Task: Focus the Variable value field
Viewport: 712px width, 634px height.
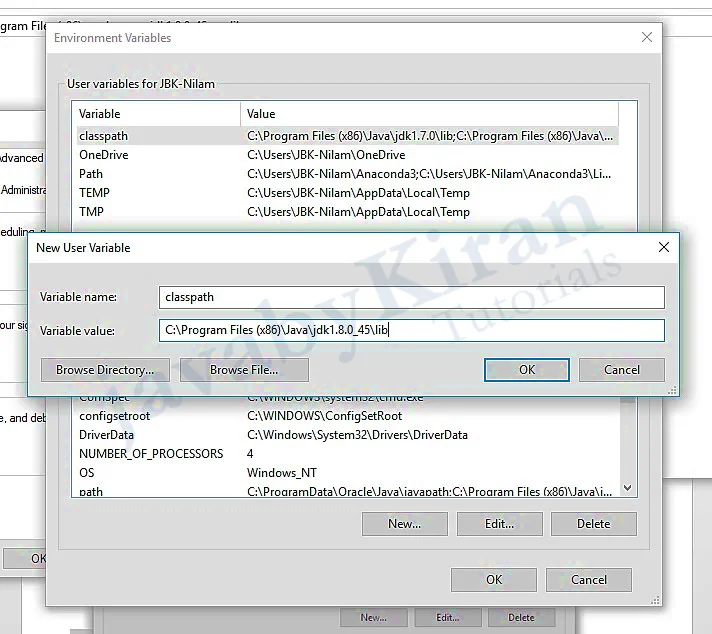Action: [x=412, y=330]
